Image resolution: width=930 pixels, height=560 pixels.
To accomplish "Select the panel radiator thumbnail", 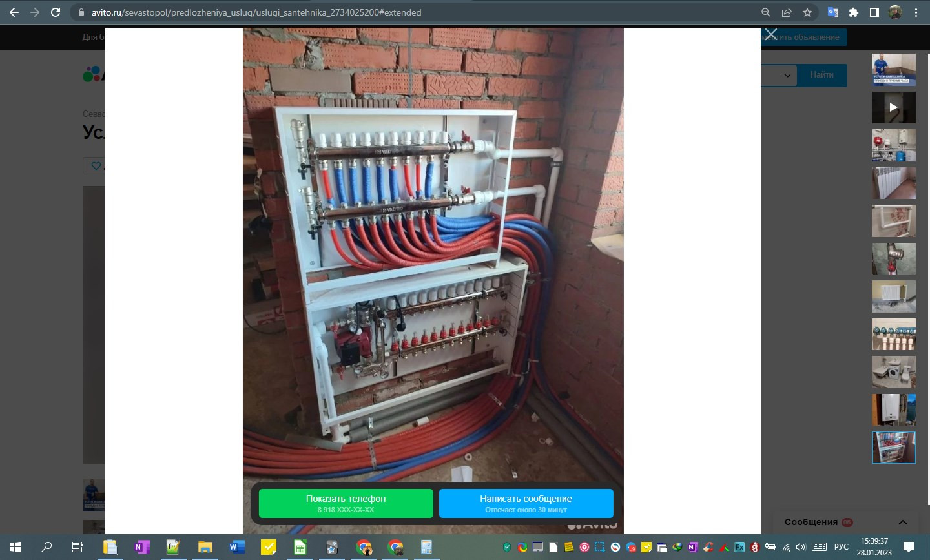I will click(x=894, y=296).
